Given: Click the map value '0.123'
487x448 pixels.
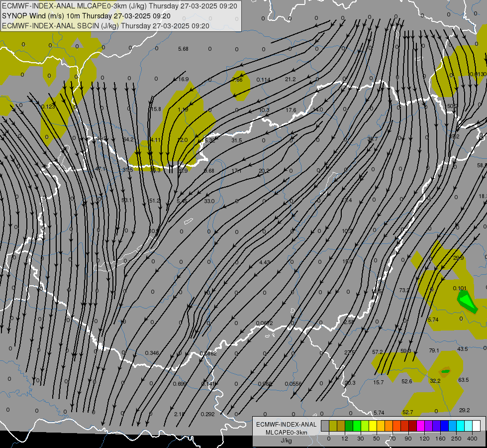Looking at the screenshot, I should click(48, 107).
